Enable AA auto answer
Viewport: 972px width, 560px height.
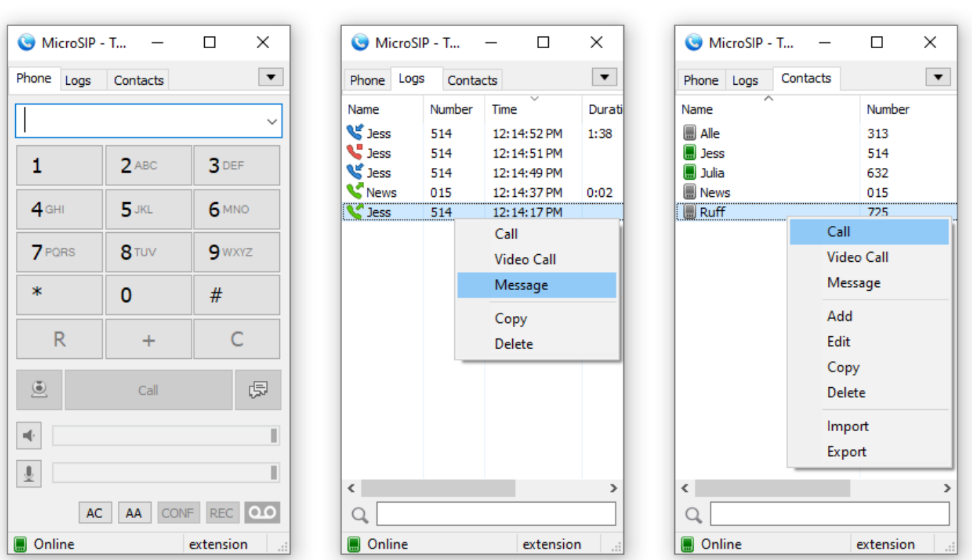click(134, 512)
